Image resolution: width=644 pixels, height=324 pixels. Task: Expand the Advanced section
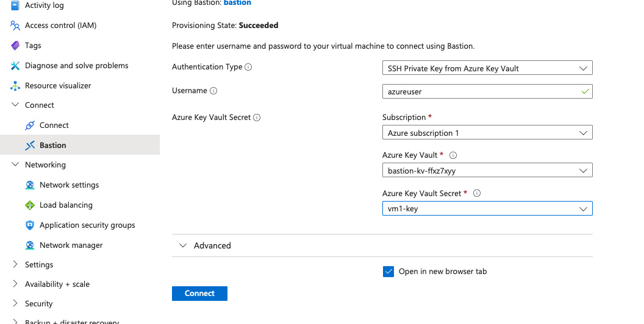pyautogui.click(x=183, y=245)
